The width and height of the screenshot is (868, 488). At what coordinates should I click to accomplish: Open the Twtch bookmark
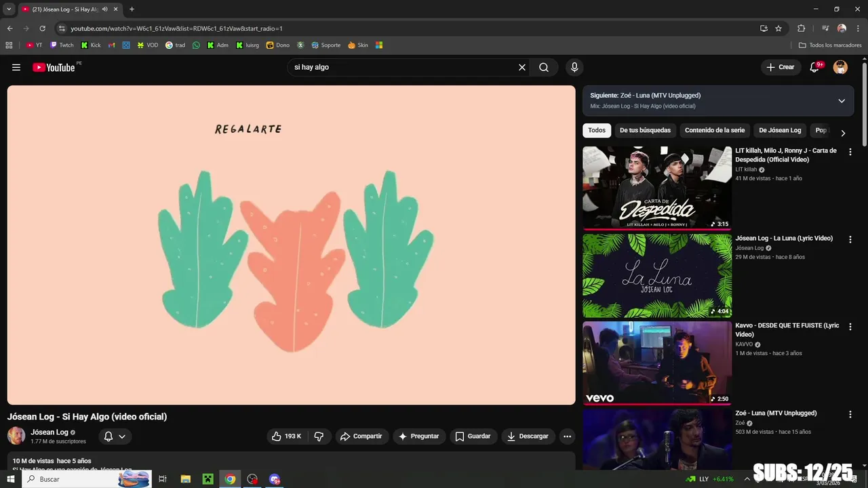[x=62, y=45]
